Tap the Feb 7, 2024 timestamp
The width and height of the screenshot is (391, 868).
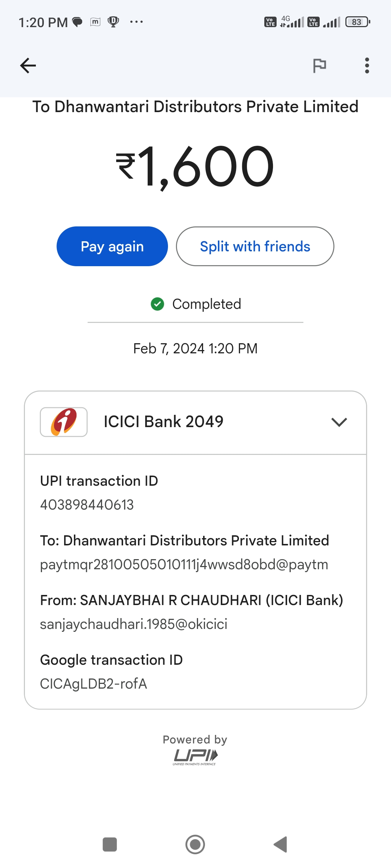point(195,349)
